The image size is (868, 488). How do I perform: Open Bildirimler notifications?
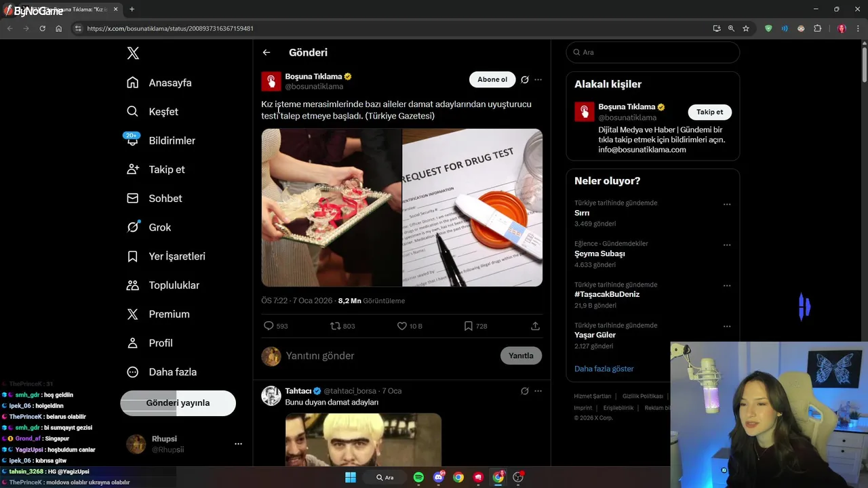[x=161, y=140]
